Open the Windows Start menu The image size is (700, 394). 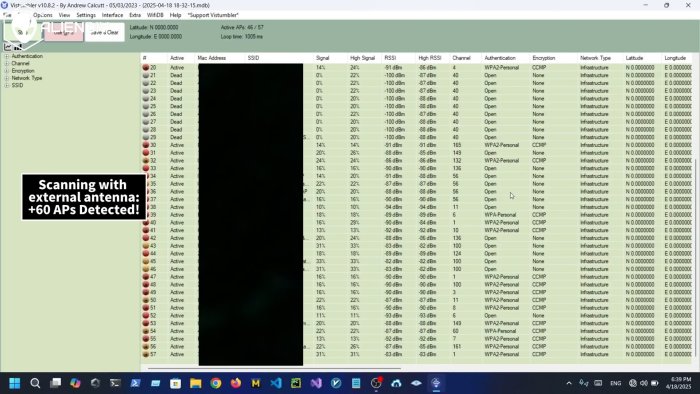click(15, 383)
